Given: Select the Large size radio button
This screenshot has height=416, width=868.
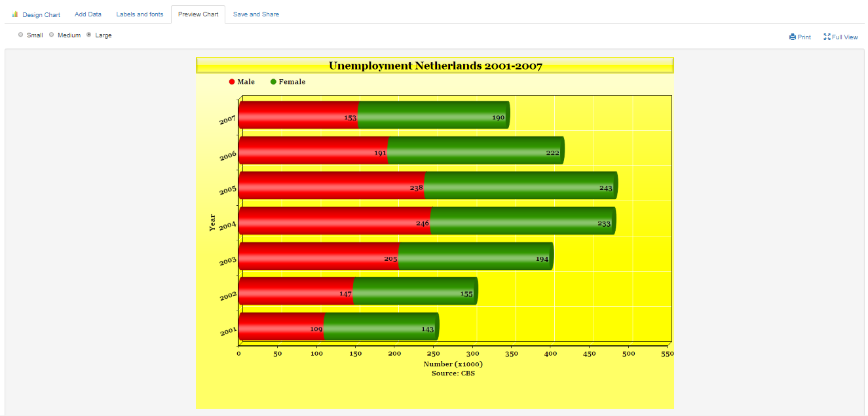Looking at the screenshot, I should tap(89, 35).
